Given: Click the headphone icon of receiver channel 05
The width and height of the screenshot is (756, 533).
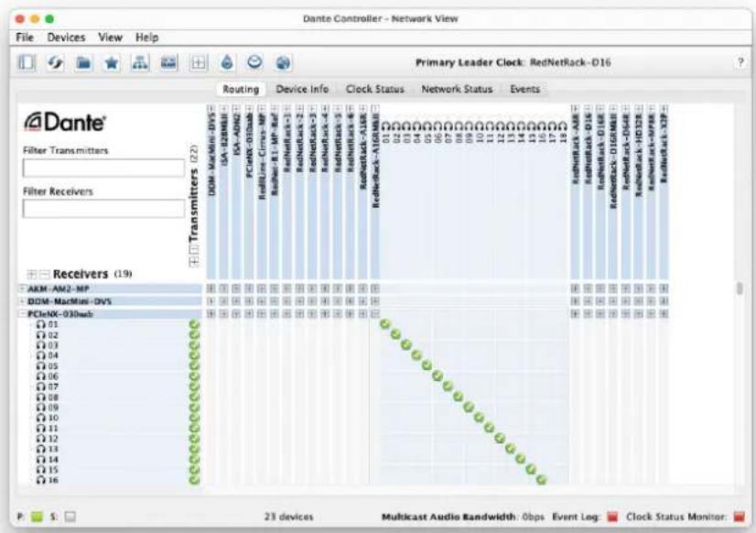Looking at the screenshot, I should (x=41, y=365).
